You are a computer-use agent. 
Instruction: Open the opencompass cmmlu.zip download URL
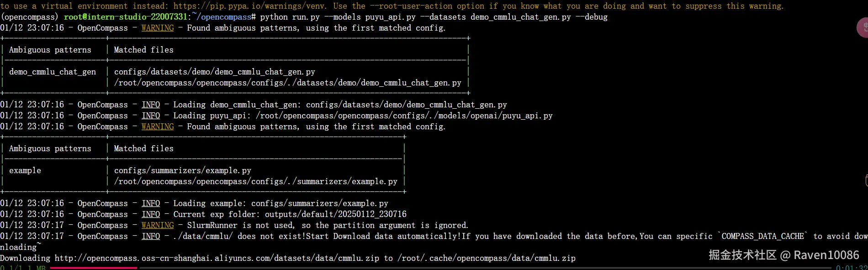pyautogui.click(x=217, y=258)
